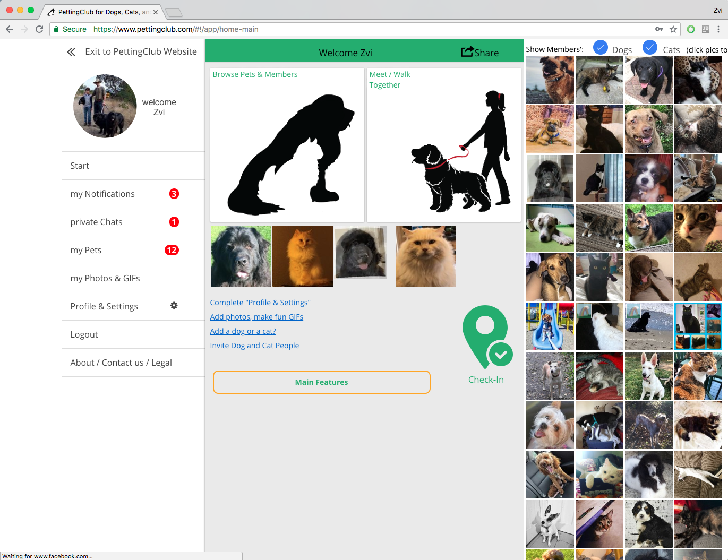
Task: Open the Chrome three-dot menu
Action: pos(718,29)
